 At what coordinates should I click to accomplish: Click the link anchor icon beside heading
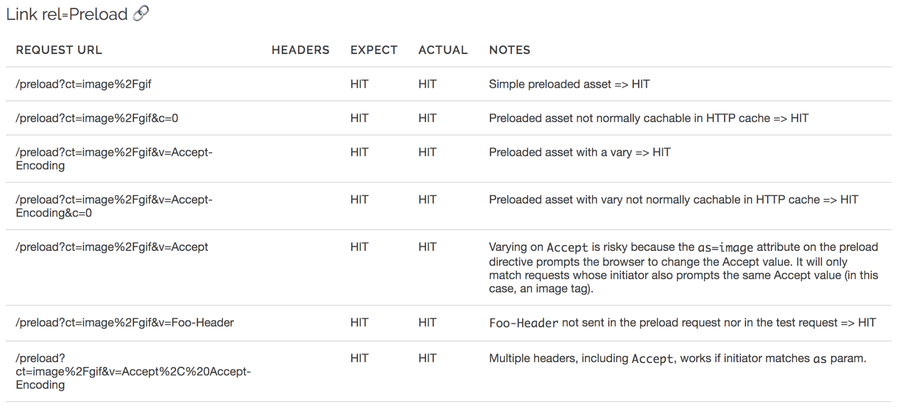[x=141, y=14]
